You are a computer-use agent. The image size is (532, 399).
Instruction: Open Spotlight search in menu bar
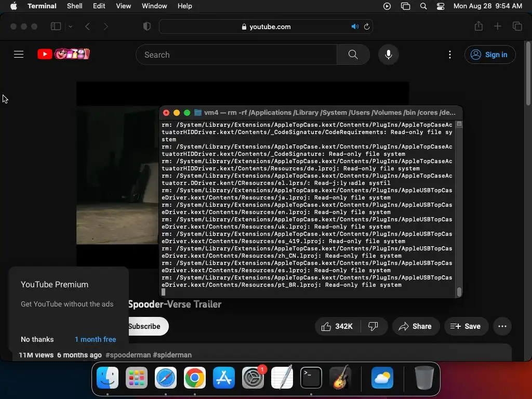coord(423,6)
